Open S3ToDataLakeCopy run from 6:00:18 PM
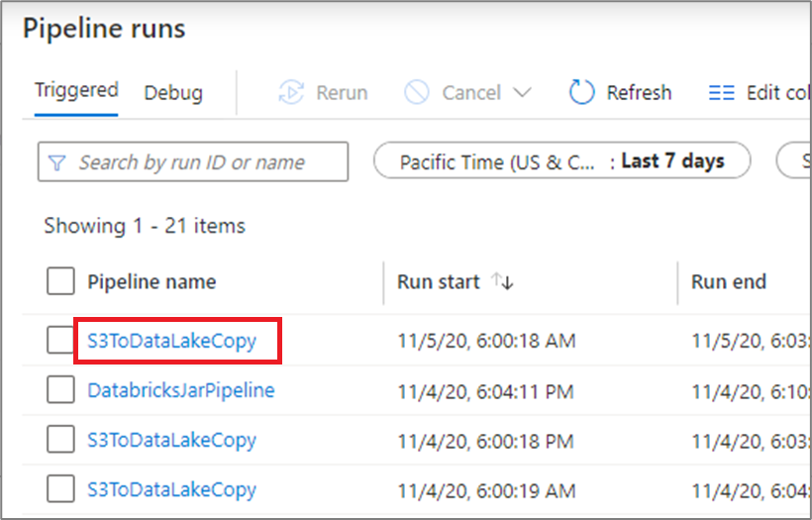812x520 pixels. pos(171,440)
